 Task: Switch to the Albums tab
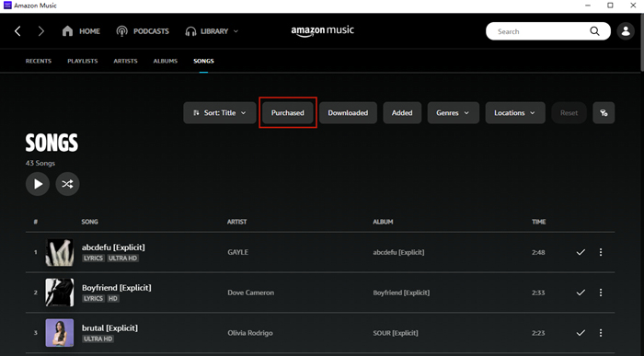tap(166, 61)
